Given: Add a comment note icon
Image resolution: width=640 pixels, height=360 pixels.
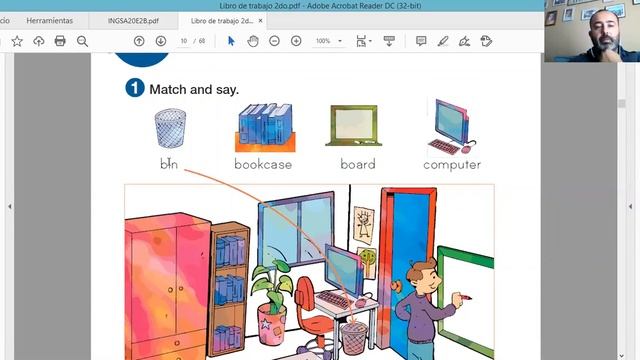Looking at the screenshot, I should [421, 41].
